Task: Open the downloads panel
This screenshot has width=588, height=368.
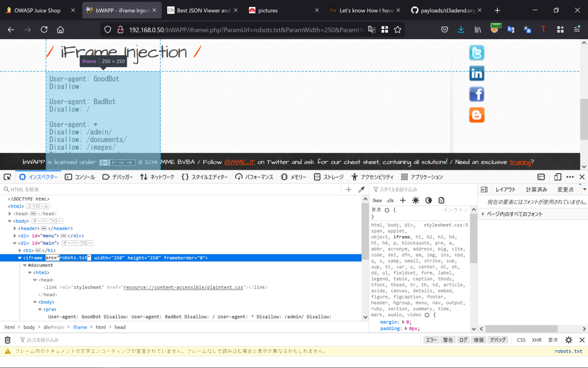Action: (461, 29)
